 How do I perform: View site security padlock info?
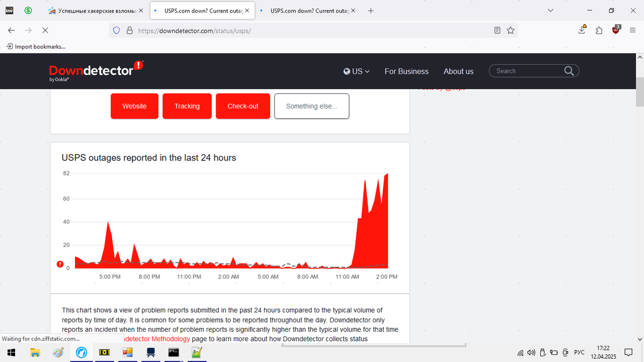tap(129, 30)
